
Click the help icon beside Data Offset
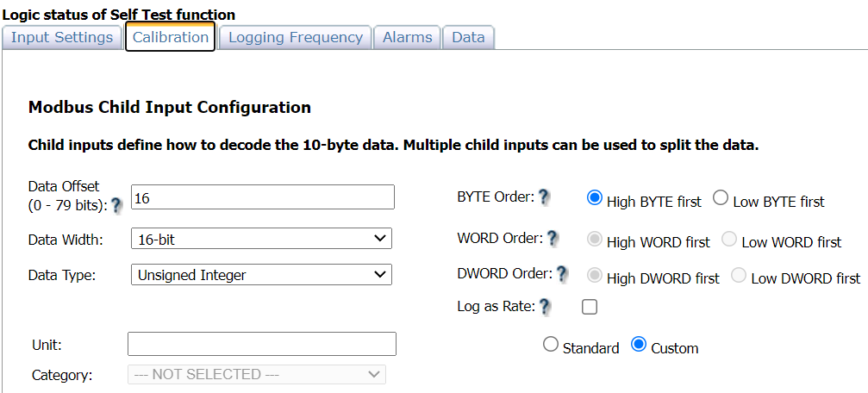point(117,205)
